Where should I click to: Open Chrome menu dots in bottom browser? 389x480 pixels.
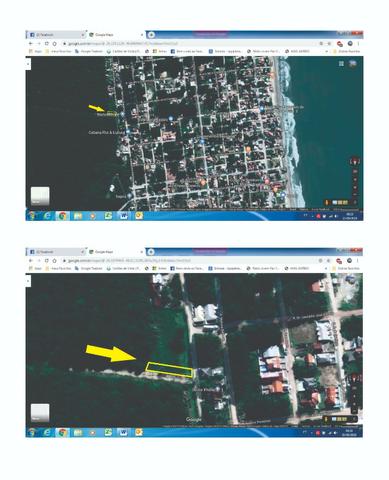click(358, 261)
